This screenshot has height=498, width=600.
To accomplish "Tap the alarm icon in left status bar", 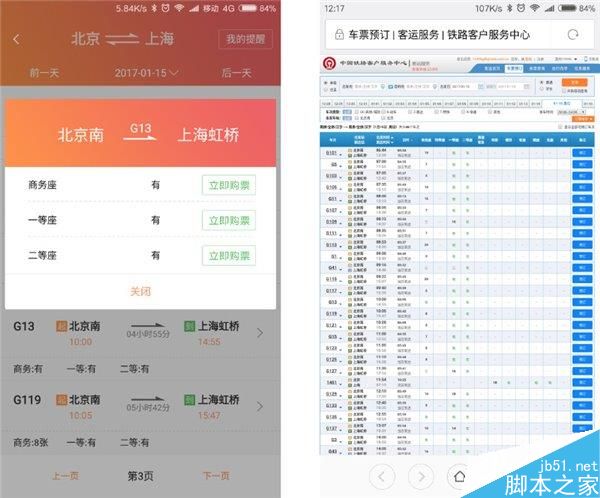I will tap(165, 8).
